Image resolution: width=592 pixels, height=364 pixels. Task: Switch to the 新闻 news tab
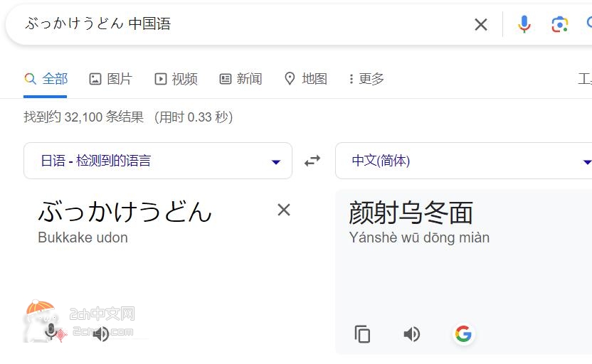point(241,79)
